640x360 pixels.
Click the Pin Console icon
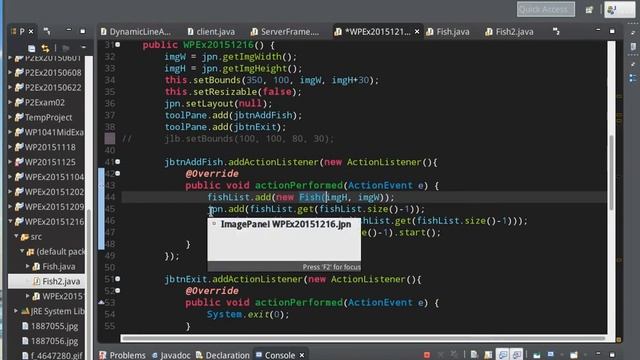536,355
